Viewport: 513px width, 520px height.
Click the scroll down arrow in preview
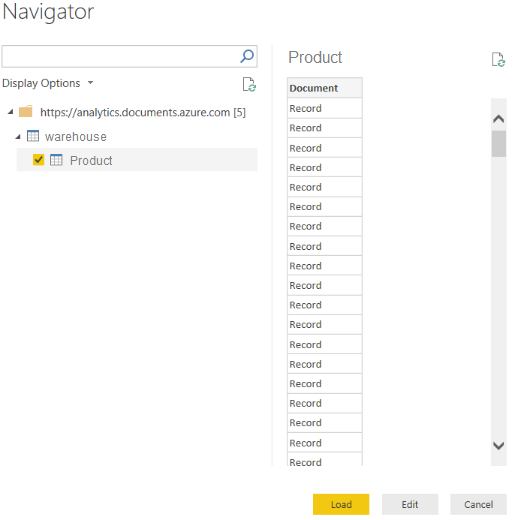click(x=498, y=445)
